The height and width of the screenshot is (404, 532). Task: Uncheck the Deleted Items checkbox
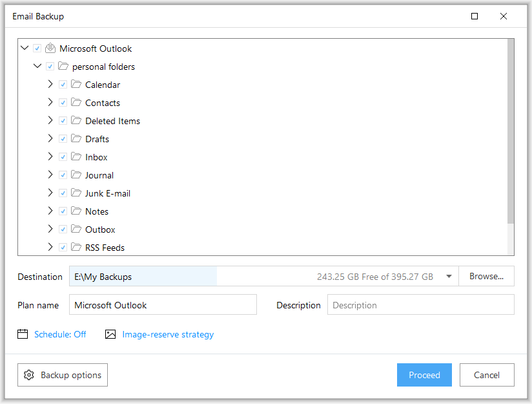[63, 121]
